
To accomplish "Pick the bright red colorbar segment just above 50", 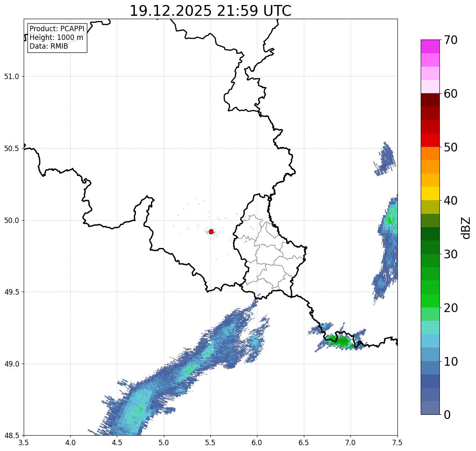I will point(430,140).
